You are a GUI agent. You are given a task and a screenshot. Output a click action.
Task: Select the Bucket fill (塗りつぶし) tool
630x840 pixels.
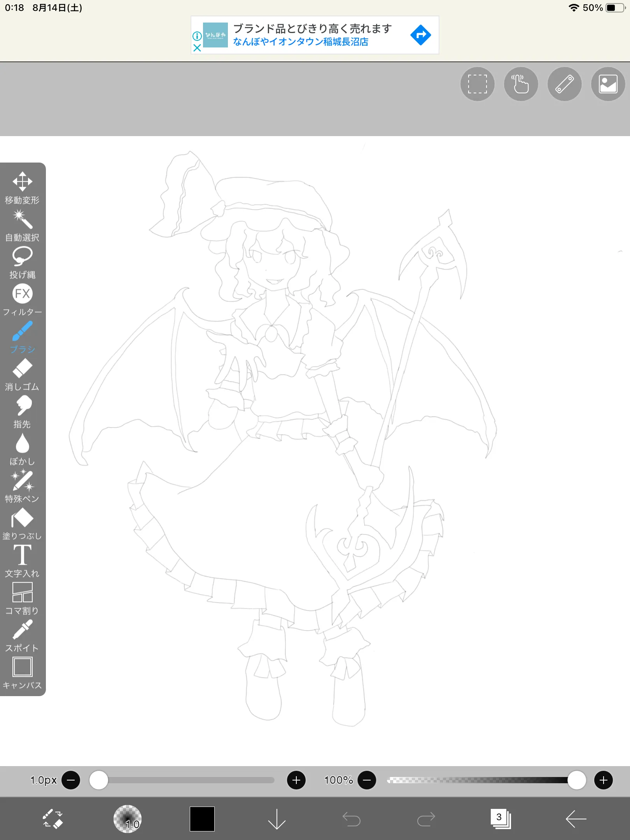point(22,524)
